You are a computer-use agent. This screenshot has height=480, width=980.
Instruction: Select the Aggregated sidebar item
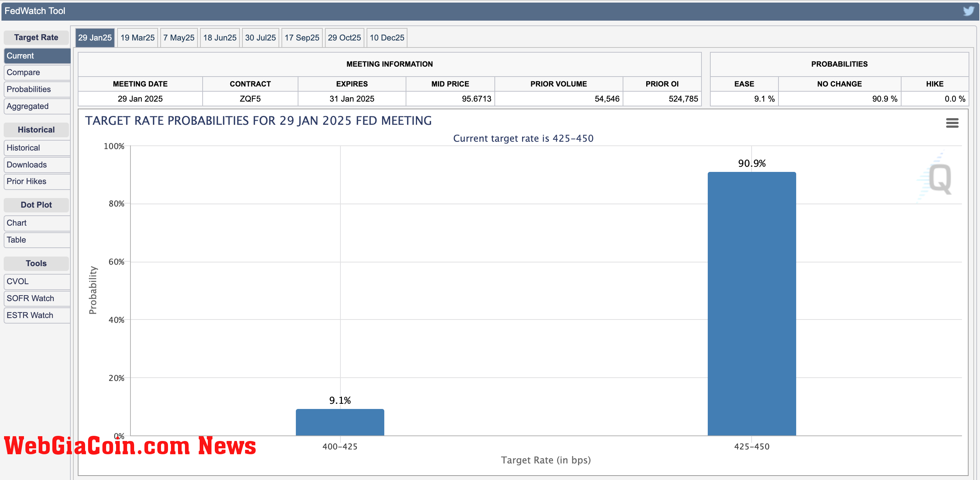click(37, 106)
